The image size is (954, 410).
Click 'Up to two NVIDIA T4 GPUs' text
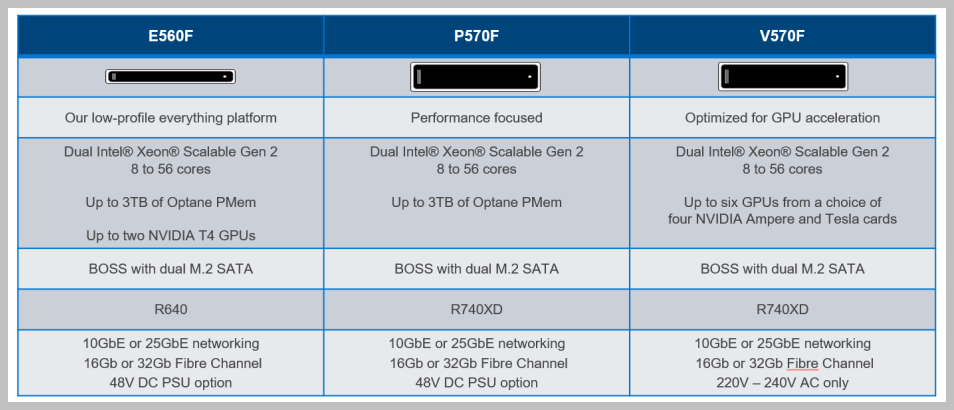tap(171, 235)
